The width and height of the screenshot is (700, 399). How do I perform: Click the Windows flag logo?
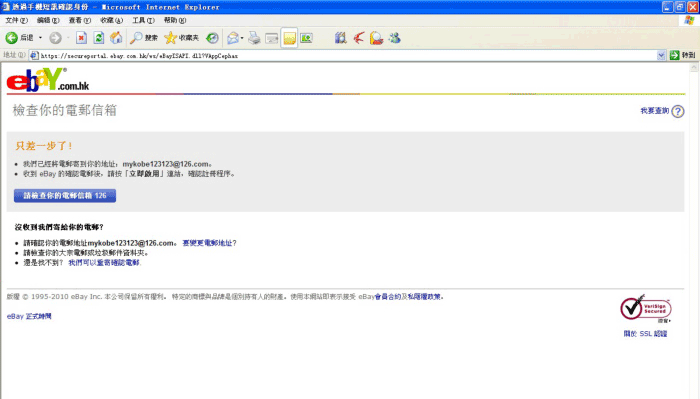pos(689,20)
